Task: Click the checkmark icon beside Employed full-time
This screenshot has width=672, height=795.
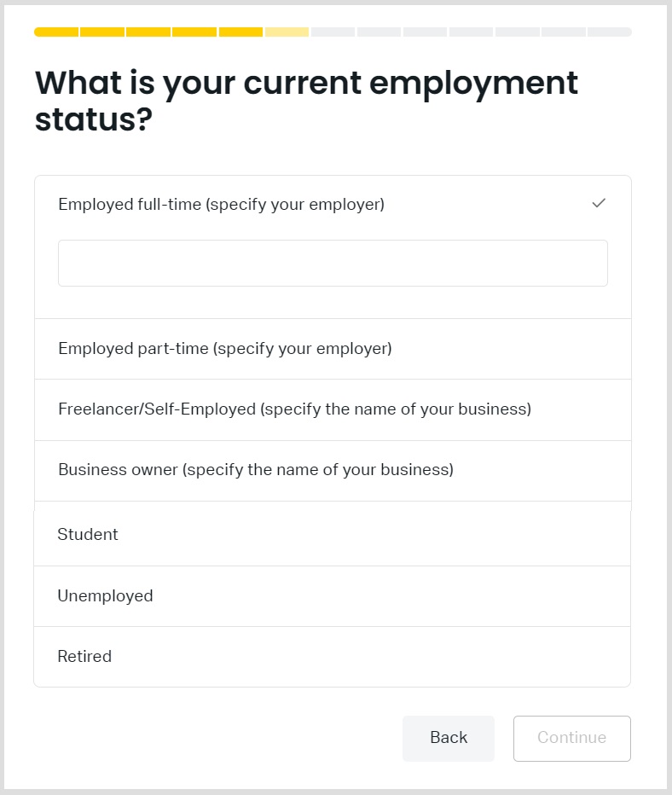Action: click(599, 203)
